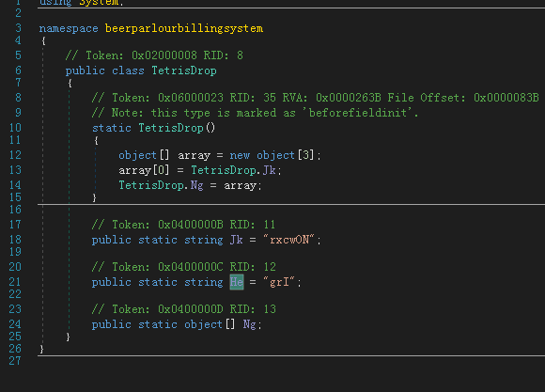Open the Jk reference in array assignment
Image resolution: width=545 pixels, height=392 pixels.
(x=270, y=170)
